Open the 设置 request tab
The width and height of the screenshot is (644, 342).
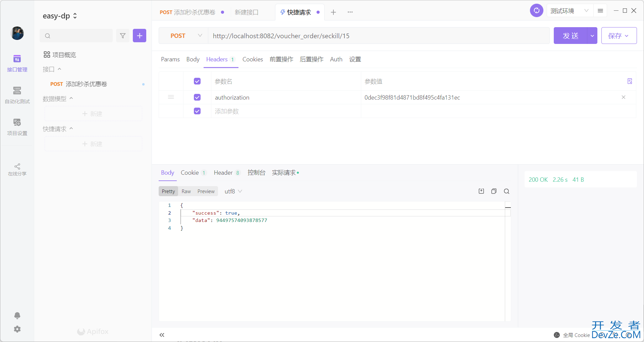click(355, 59)
